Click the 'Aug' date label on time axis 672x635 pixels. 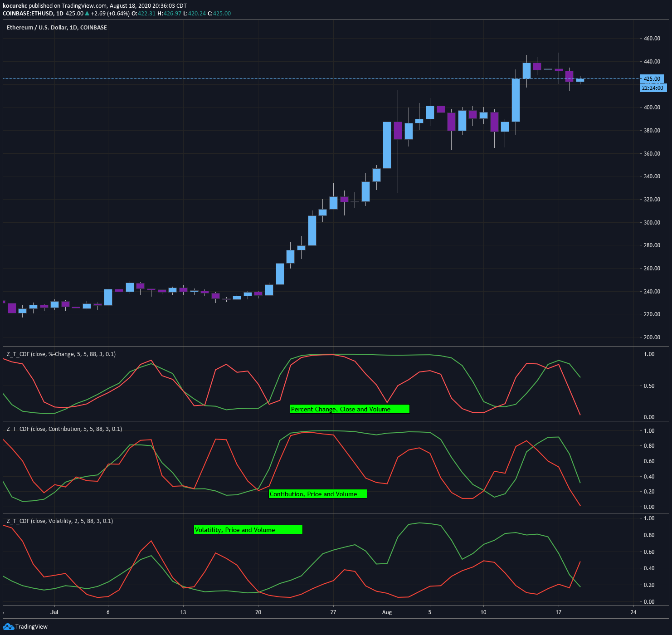387,612
